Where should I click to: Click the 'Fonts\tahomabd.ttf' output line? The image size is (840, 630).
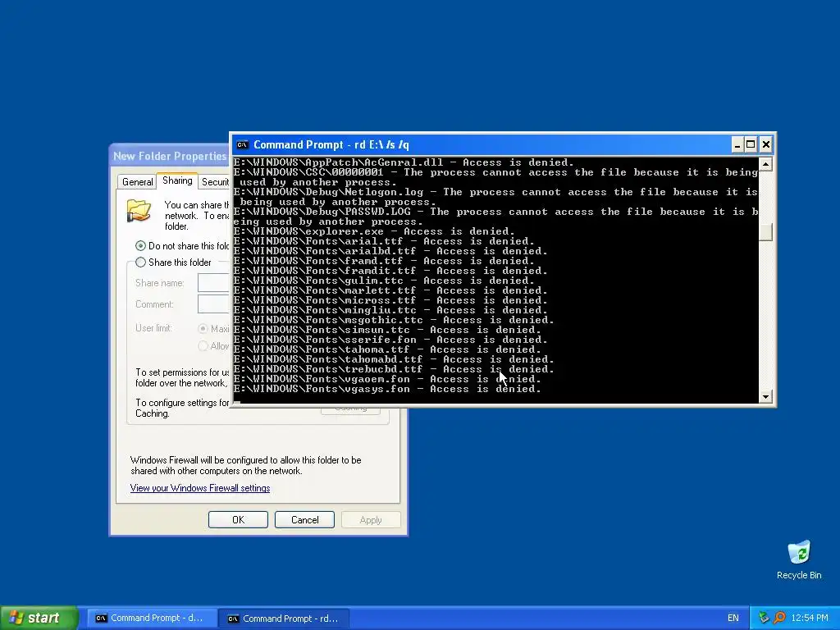click(x=394, y=359)
